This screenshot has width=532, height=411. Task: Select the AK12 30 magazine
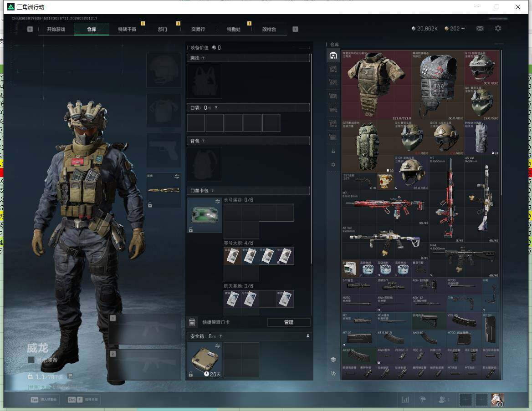[x=359, y=355]
